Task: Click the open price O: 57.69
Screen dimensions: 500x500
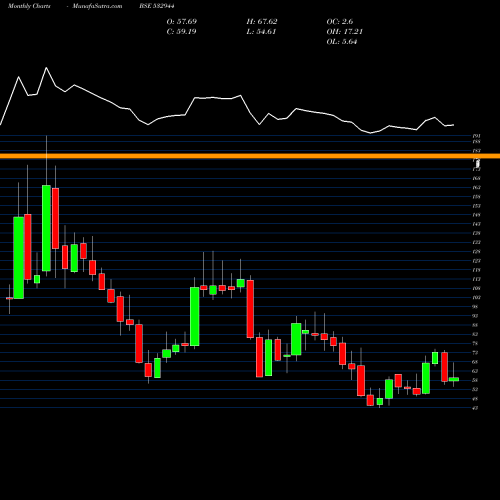Action: click(182, 22)
